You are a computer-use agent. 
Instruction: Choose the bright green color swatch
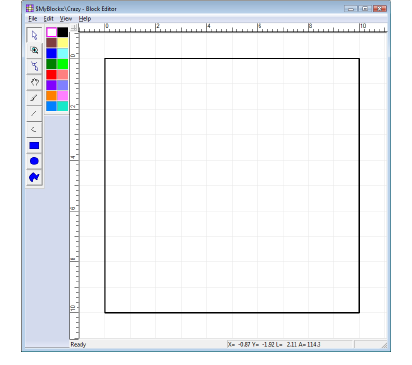click(62, 64)
